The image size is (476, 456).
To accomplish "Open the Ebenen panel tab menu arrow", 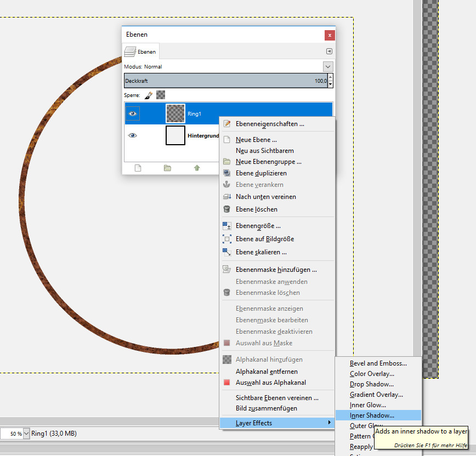I will tap(329, 52).
